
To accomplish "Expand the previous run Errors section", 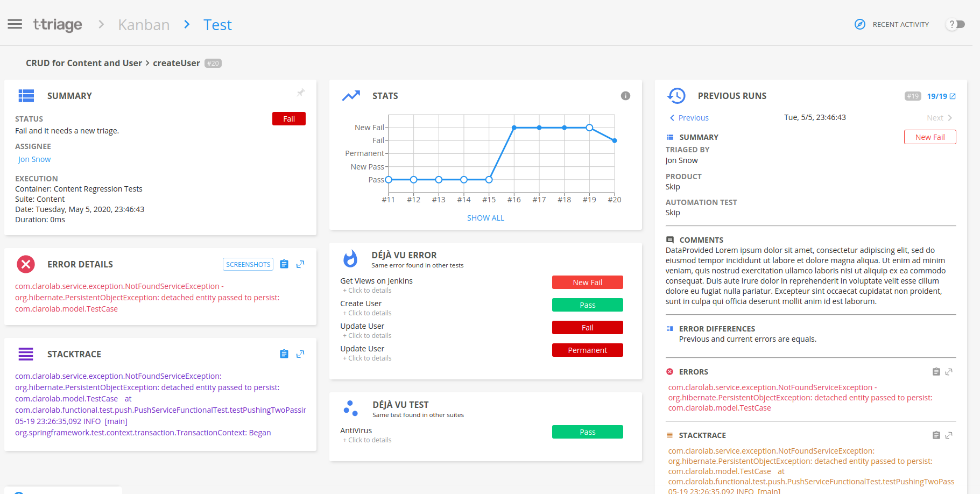I will tap(949, 372).
